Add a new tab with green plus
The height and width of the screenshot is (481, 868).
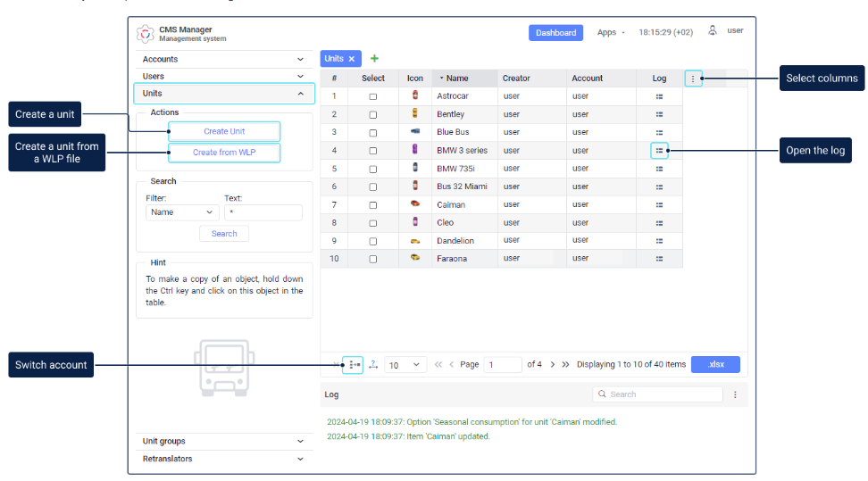pyautogui.click(x=374, y=58)
